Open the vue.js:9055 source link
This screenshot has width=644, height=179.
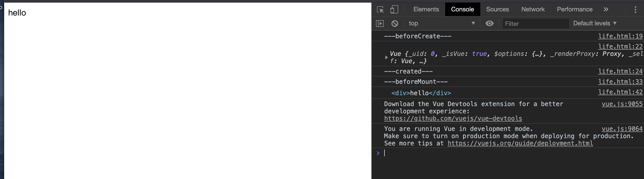622,104
